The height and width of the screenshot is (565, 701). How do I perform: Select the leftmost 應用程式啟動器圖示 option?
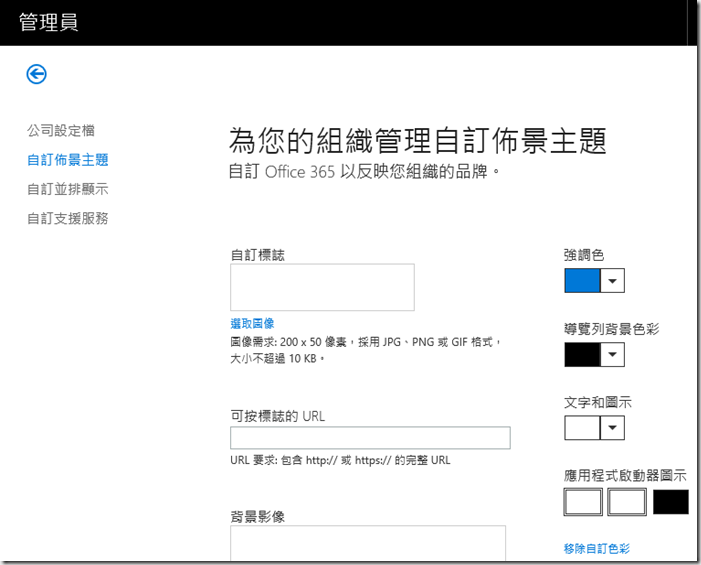click(584, 502)
